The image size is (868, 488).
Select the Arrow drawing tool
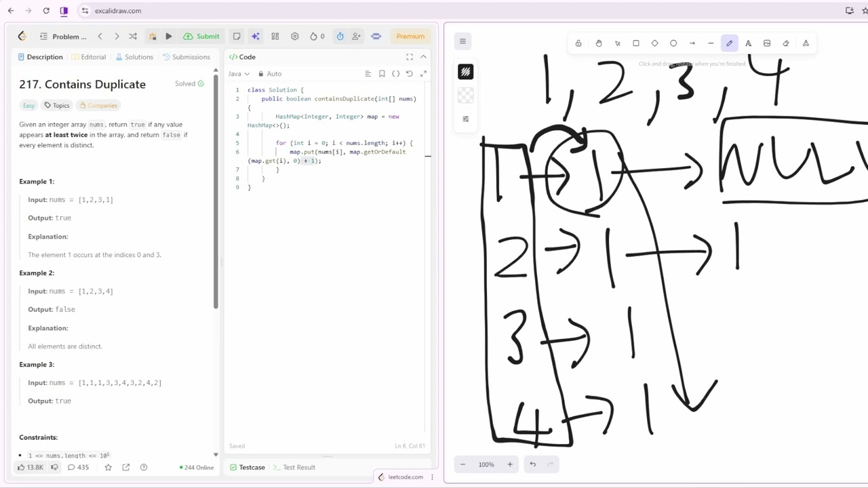click(x=692, y=43)
